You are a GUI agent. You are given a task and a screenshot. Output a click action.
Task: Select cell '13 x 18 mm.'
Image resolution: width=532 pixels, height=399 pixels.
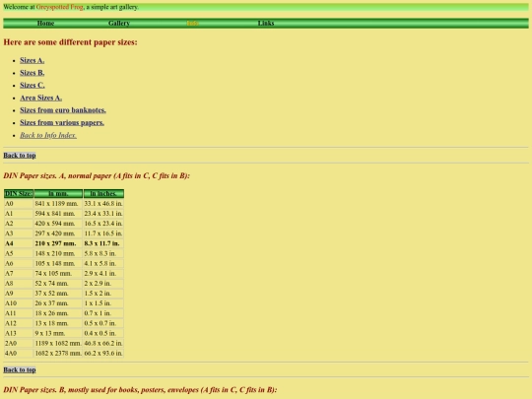pos(58,323)
